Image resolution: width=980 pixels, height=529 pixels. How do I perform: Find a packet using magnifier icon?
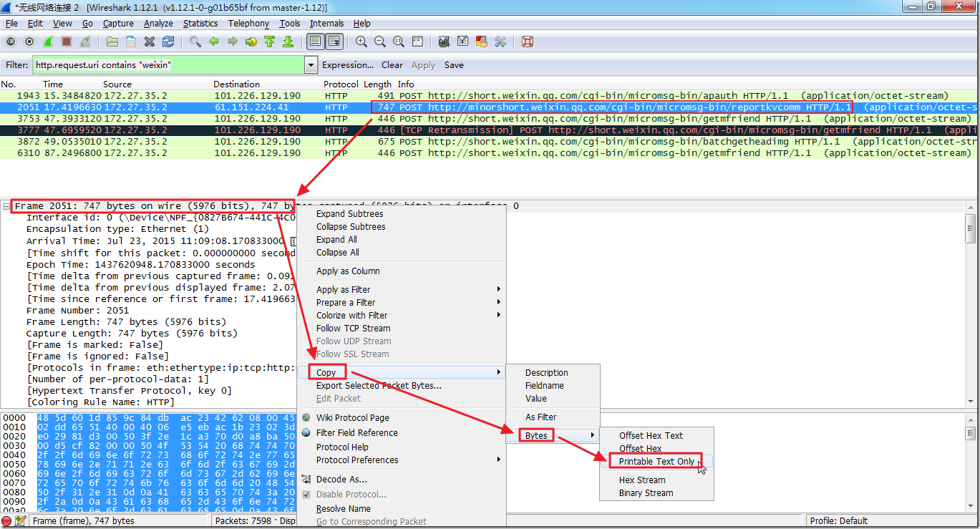pyautogui.click(x=195, y=42)
